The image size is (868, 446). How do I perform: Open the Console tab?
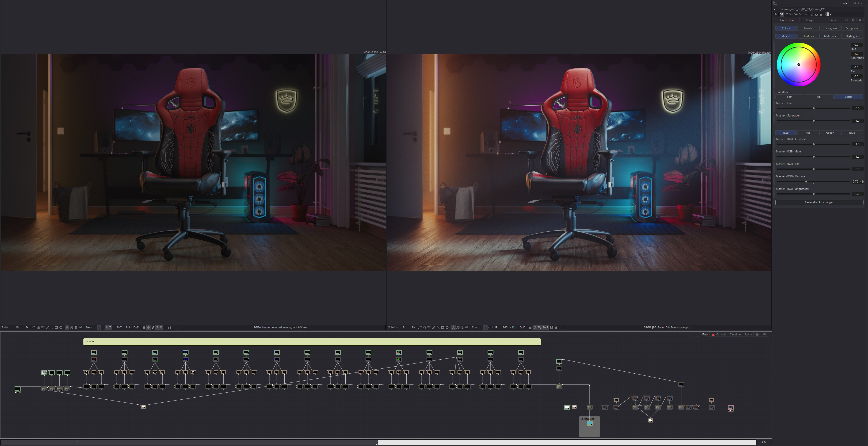point(721,334)
